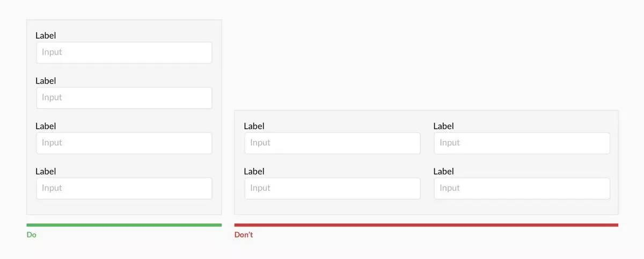Click the top-right input in the Don't form

point(522,143)
